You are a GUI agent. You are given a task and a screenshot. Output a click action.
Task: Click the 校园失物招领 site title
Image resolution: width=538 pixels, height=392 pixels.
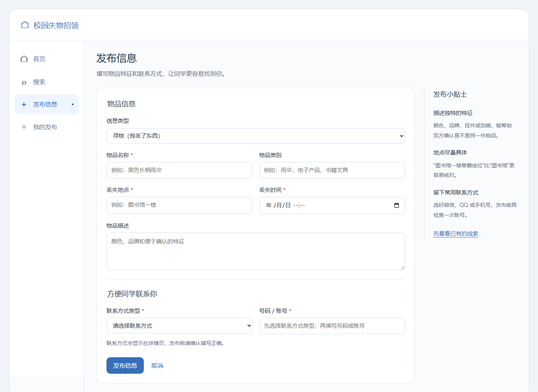click(56, 25)
